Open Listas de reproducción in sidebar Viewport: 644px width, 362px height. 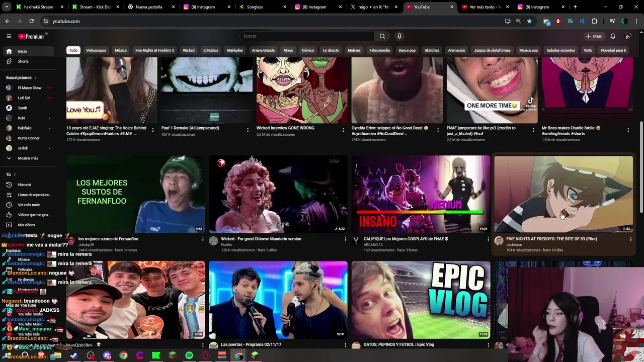(30, 195)
